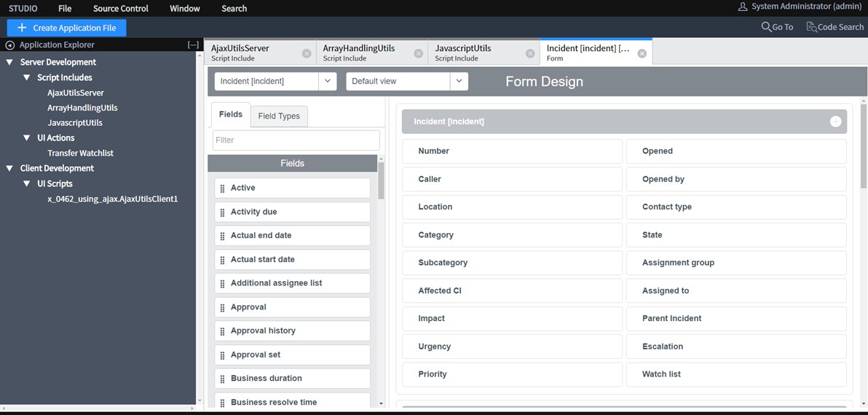The height and width of the screenshot is (415, 868).
Task: Click drag handle of Actual end date field
Action: click(x=223, y=236)
